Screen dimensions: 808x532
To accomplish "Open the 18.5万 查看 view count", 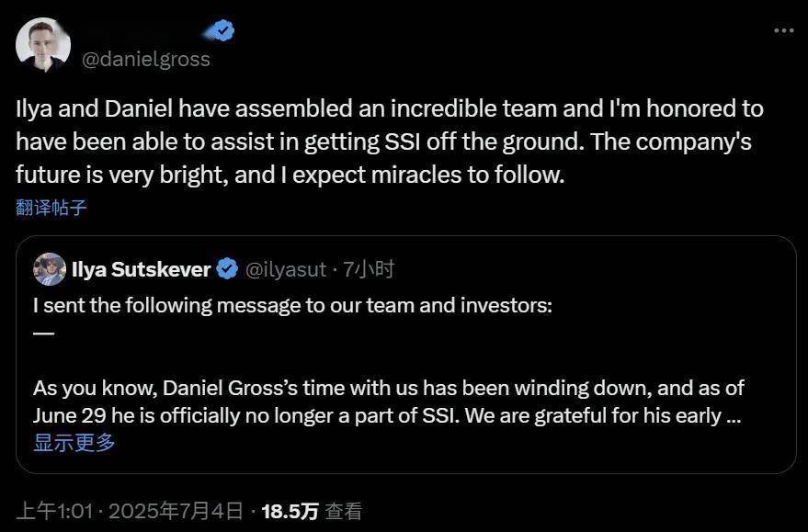I will pyautogui.click(x=312, y=511).
